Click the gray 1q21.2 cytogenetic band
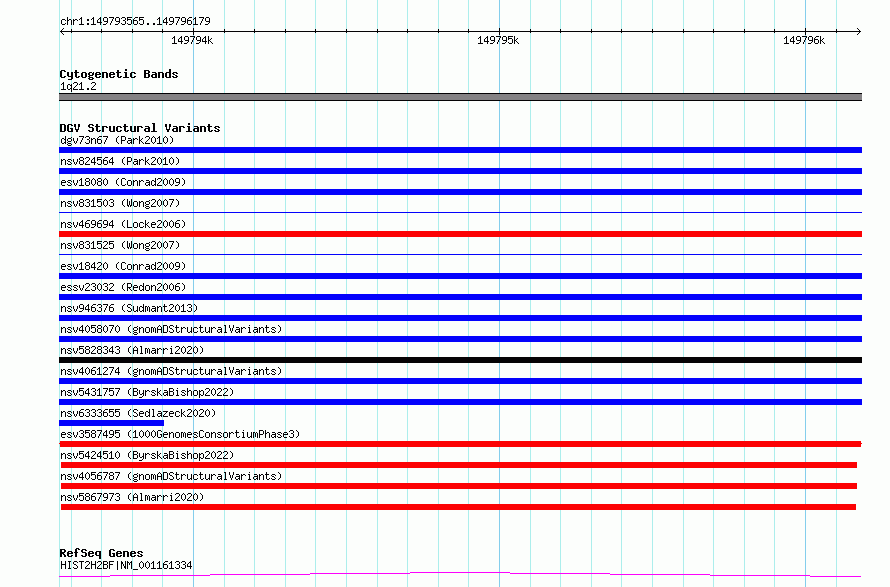This screenshot has width=890, height=587. tap(460, 97)
